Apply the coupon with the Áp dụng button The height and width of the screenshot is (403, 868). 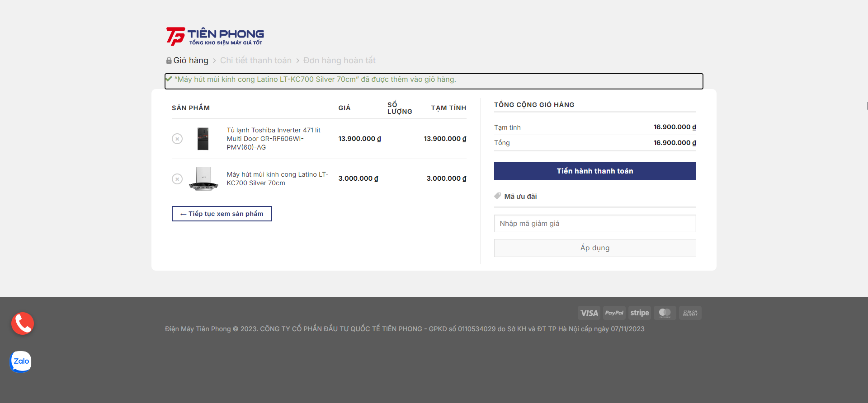pos(594,248)
